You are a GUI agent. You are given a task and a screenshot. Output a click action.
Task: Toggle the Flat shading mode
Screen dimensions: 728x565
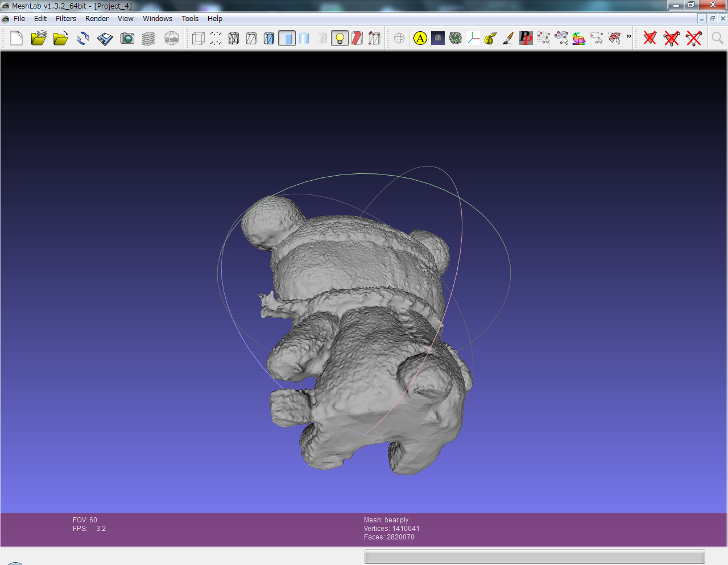pyautogui.click(x=287, y=38)
